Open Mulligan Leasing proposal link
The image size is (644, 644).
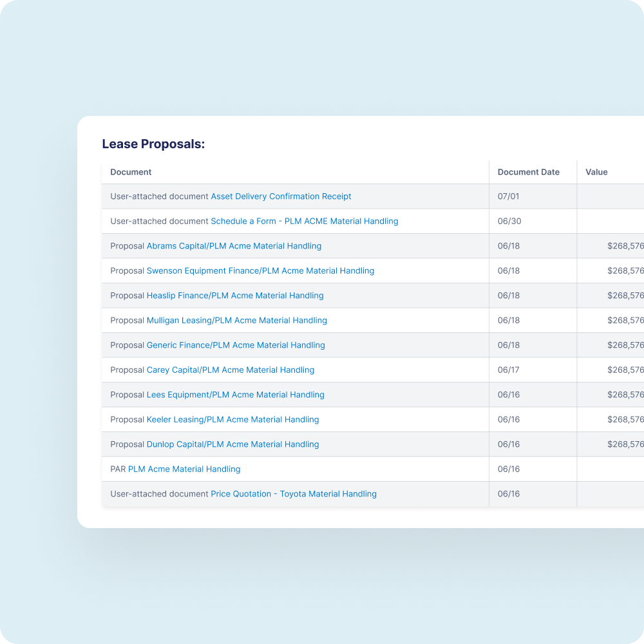coord(236,320)
